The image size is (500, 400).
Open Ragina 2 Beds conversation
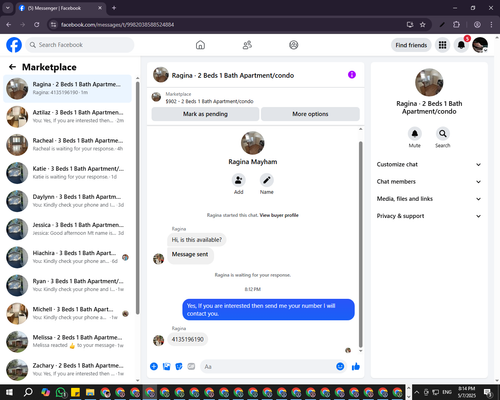click(67, 89)
